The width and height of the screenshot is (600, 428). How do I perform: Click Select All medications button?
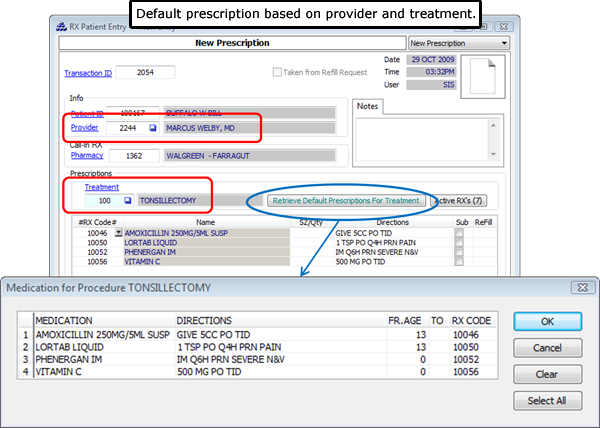(547, 400)
